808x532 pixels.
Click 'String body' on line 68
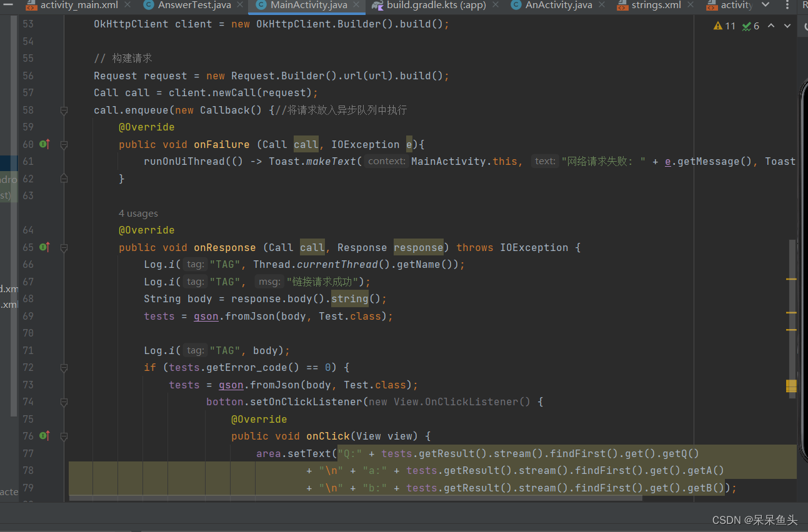click(x=178, y=298)
